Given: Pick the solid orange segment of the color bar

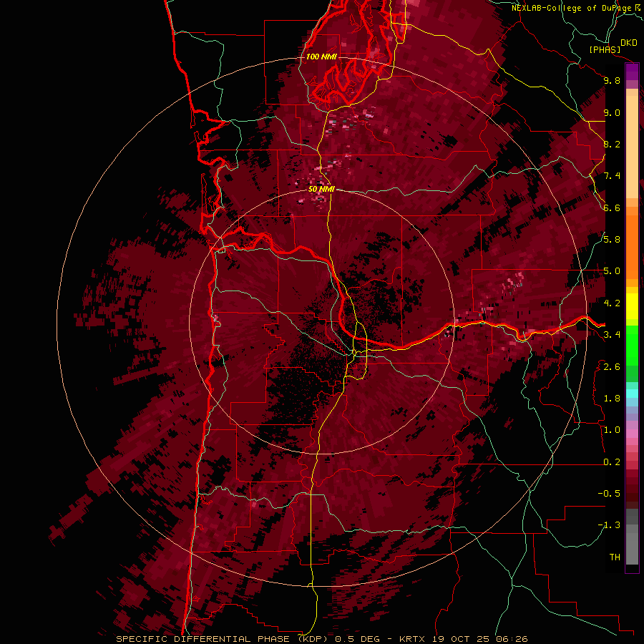Looking at the screenshot, I should pyautogui.click(x=632, y=246).
